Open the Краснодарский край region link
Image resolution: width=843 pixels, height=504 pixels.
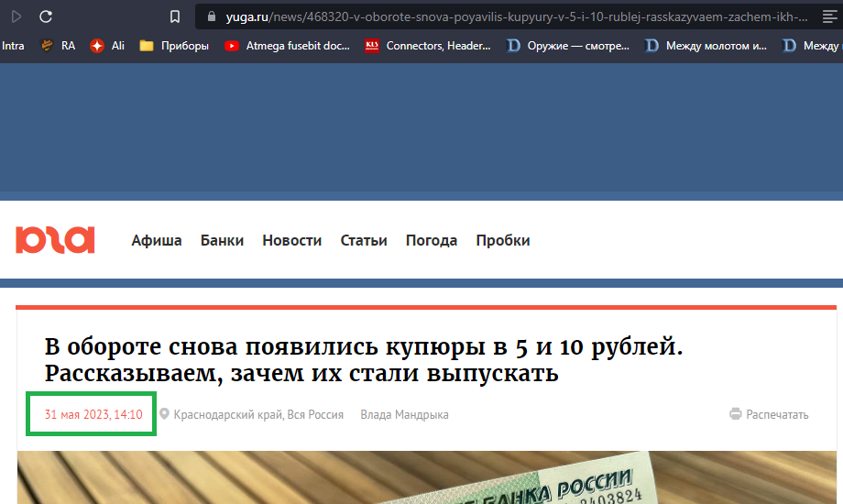tap(228, 415)
